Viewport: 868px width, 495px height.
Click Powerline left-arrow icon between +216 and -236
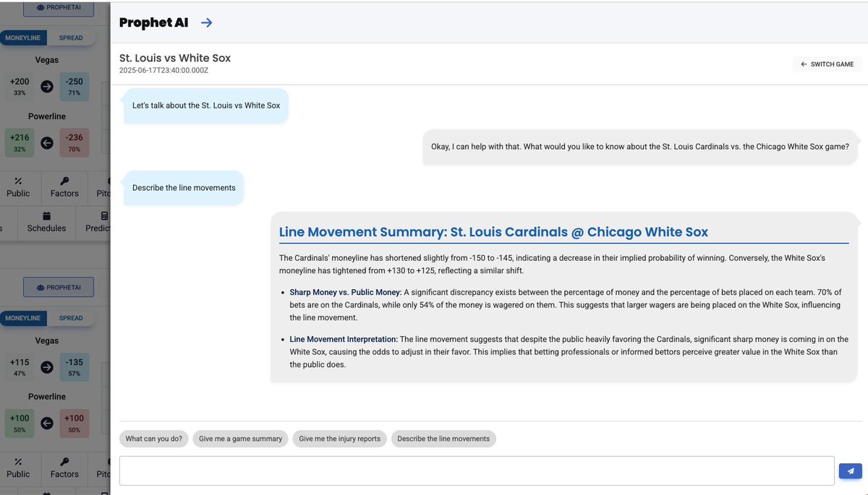click(x=47, y=143)
